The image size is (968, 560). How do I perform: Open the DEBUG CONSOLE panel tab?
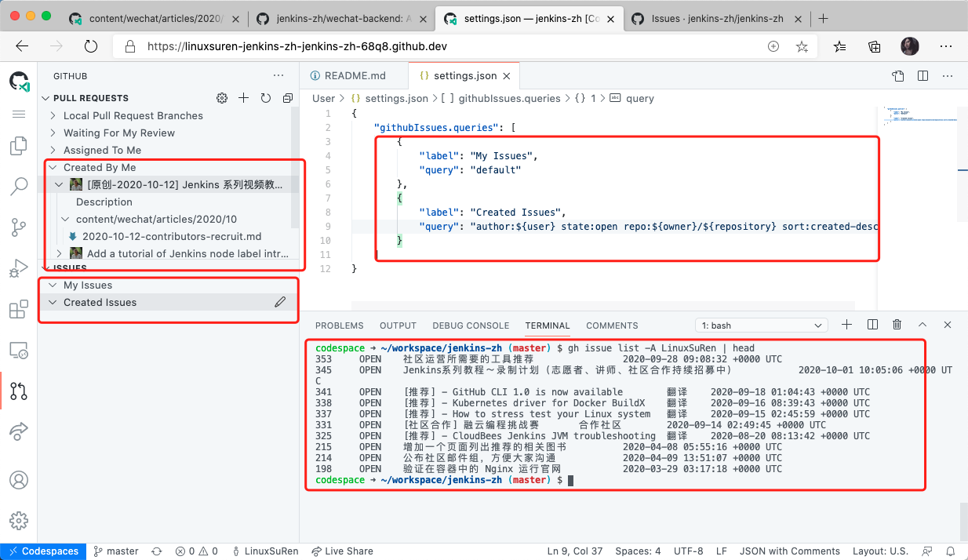471,325
